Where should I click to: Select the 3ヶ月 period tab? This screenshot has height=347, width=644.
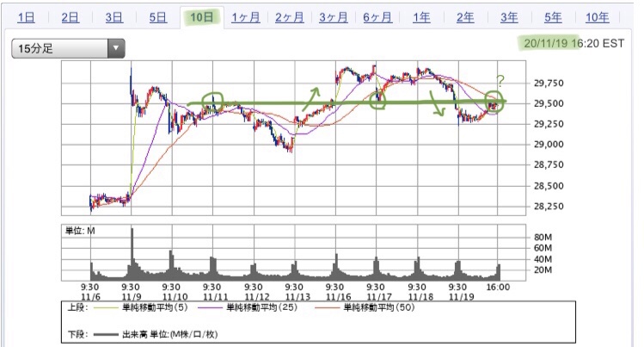pos(334,17)
